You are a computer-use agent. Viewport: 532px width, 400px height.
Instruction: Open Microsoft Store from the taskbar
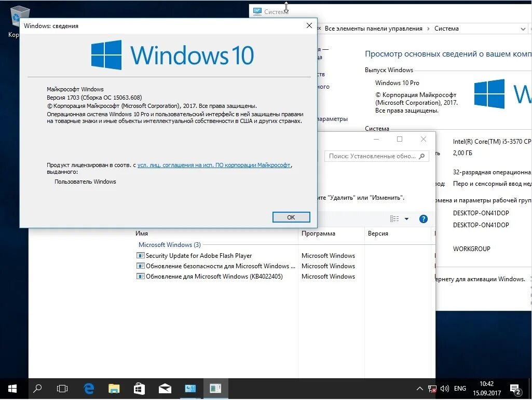click(139, 389)
